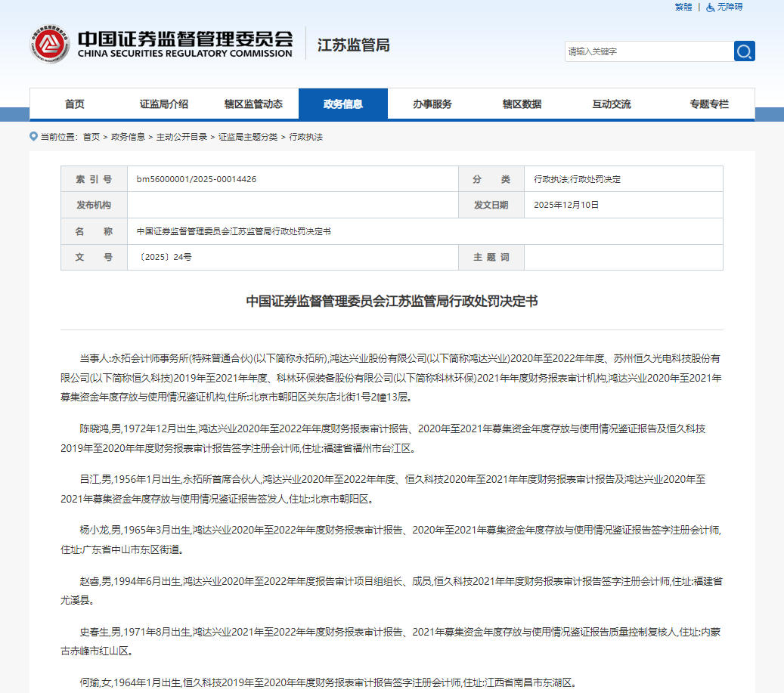Viewport: 784px width, 693px height.
Task: Click the accessibility wheelchair icon
Action: (x=711, y=7)
